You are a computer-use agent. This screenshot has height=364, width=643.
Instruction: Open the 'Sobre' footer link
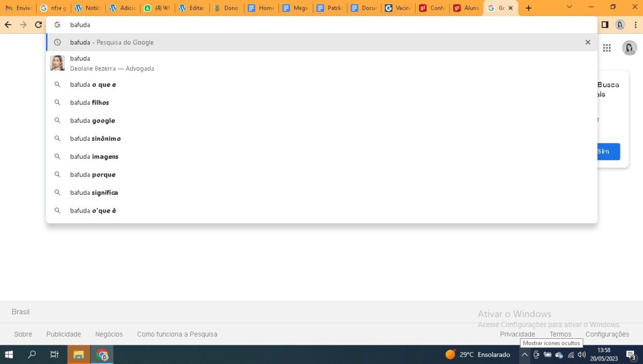click(23, 334)
